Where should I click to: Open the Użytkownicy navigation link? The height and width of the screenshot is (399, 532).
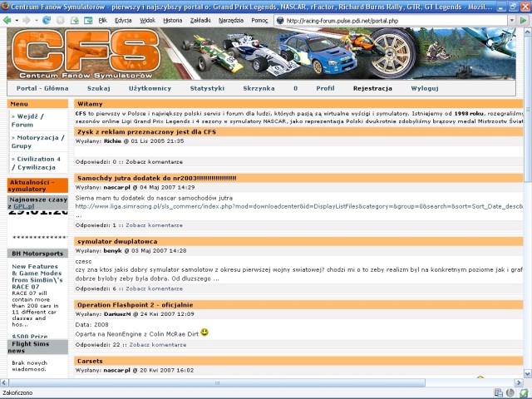(150, 88)
